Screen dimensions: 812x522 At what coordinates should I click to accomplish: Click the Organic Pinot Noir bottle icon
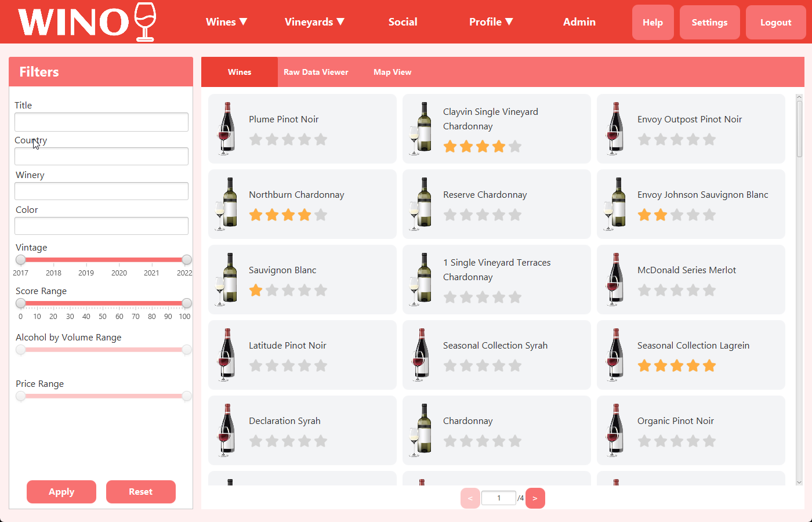(615, 430)
